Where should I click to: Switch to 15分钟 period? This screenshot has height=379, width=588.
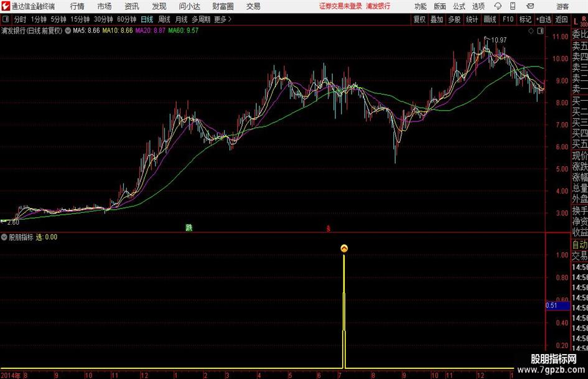[x=80, y=19]
